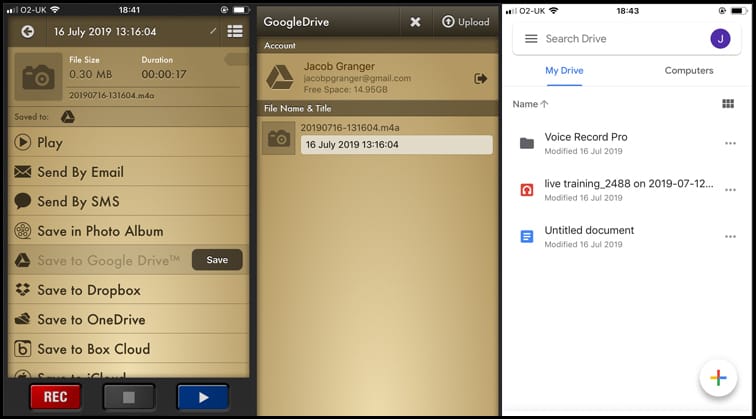This screenshot has width=756, height=419.
Task: Tap the envelope email icon
Action: pos(23,172)
